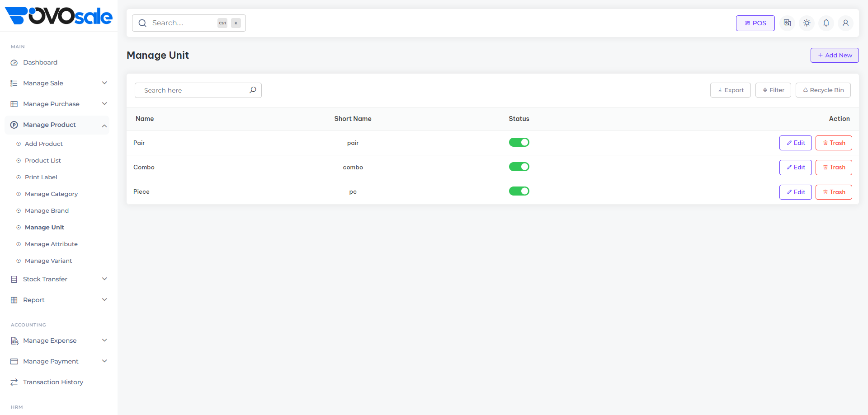This screenshot has width=868, height=415.
Task: Click the magnifier icon in Search here box
Action: click(x=253, y=90)
